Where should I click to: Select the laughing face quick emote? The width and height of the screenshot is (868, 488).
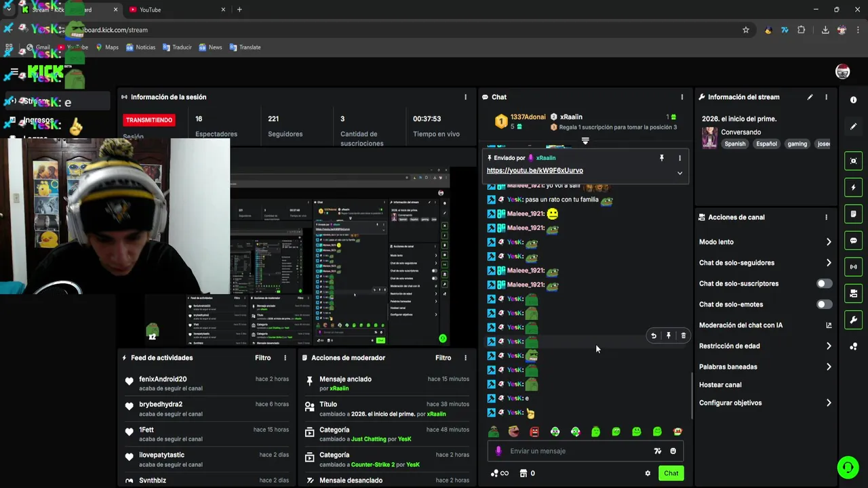pos(514,432)
